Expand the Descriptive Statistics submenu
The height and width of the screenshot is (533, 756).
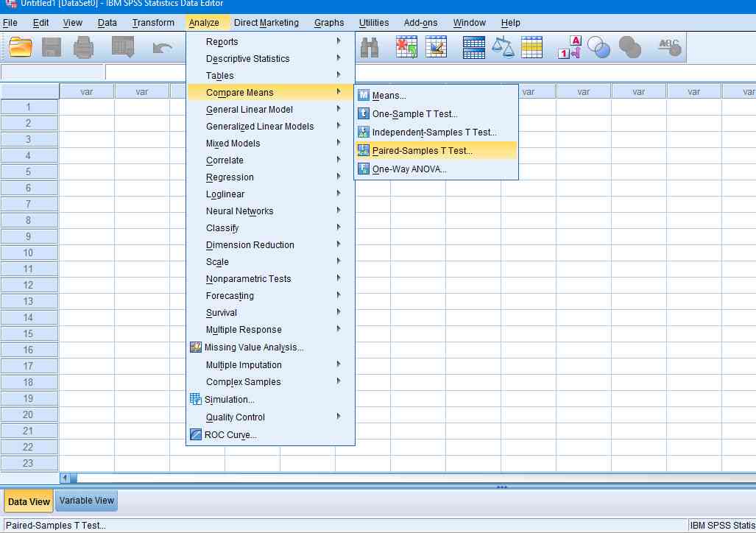tap(270, 59)
